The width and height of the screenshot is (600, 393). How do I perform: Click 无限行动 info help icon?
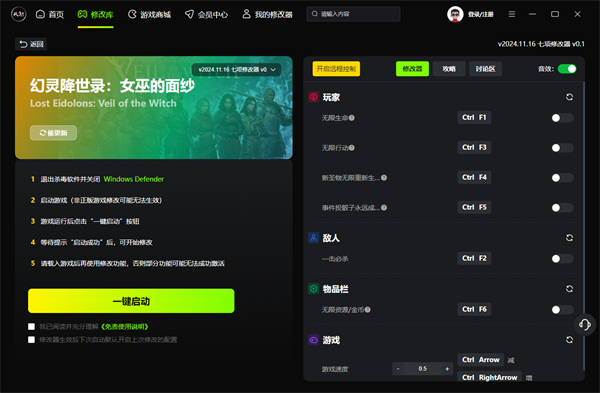point(352,148)
